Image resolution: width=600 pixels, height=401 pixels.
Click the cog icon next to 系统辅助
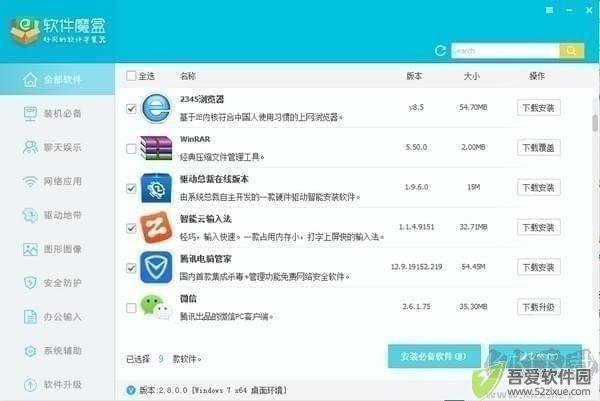point(30,351)
